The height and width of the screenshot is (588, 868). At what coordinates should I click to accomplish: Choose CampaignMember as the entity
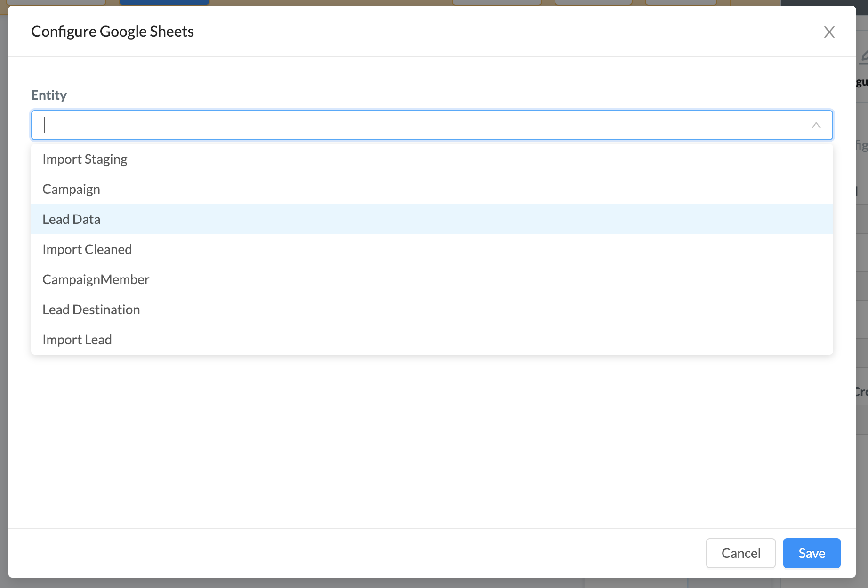tap(96, 279)
